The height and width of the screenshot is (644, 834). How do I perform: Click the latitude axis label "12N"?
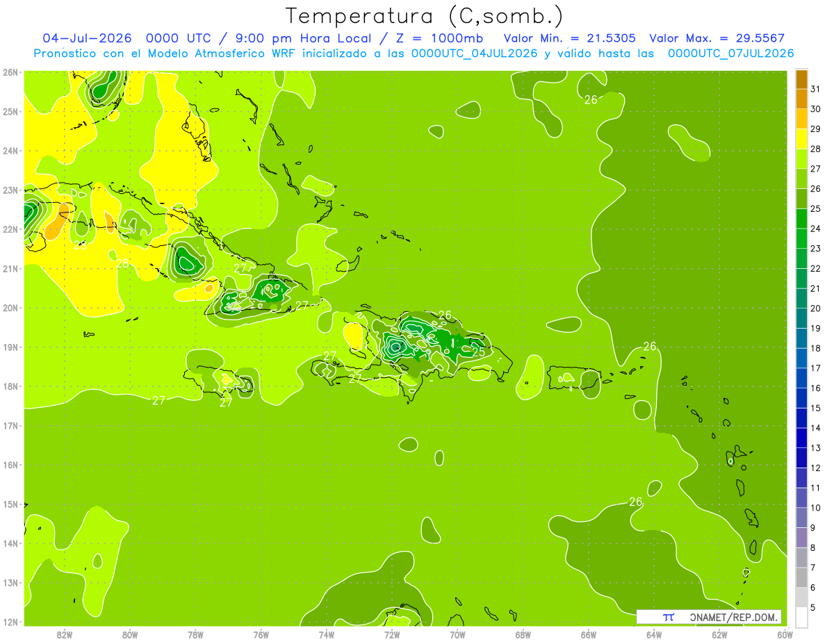(10, 621)
